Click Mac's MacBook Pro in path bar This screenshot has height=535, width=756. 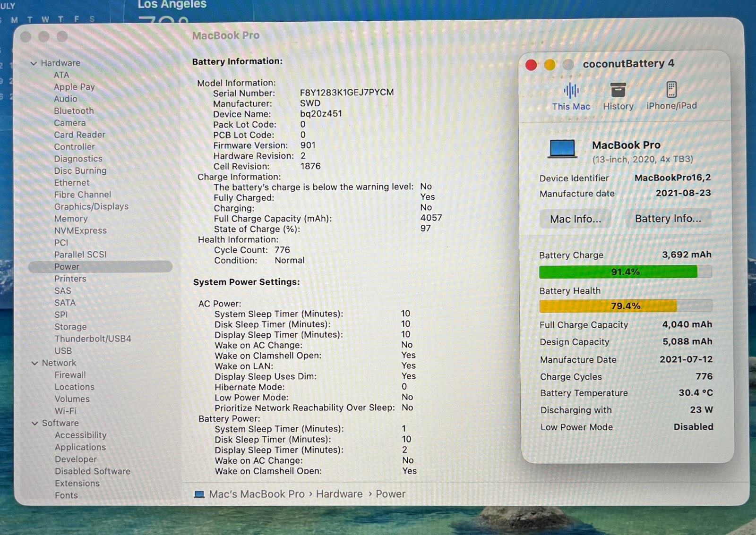257,494
